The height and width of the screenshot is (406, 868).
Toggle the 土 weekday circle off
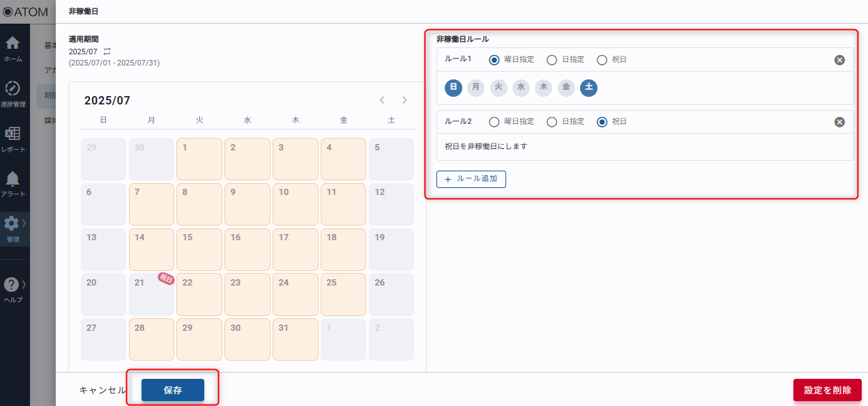coord(588,88)
